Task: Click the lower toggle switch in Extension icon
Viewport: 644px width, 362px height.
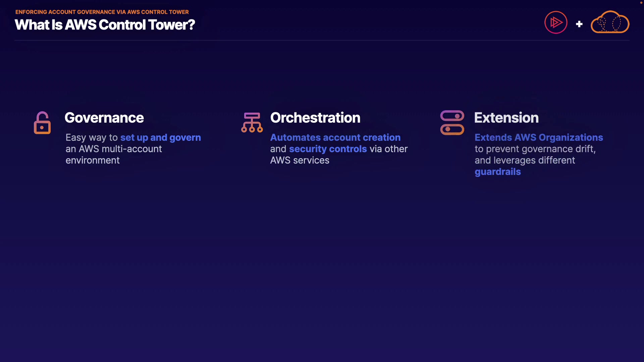Action: pyautogui.click(x=452, y=129)
